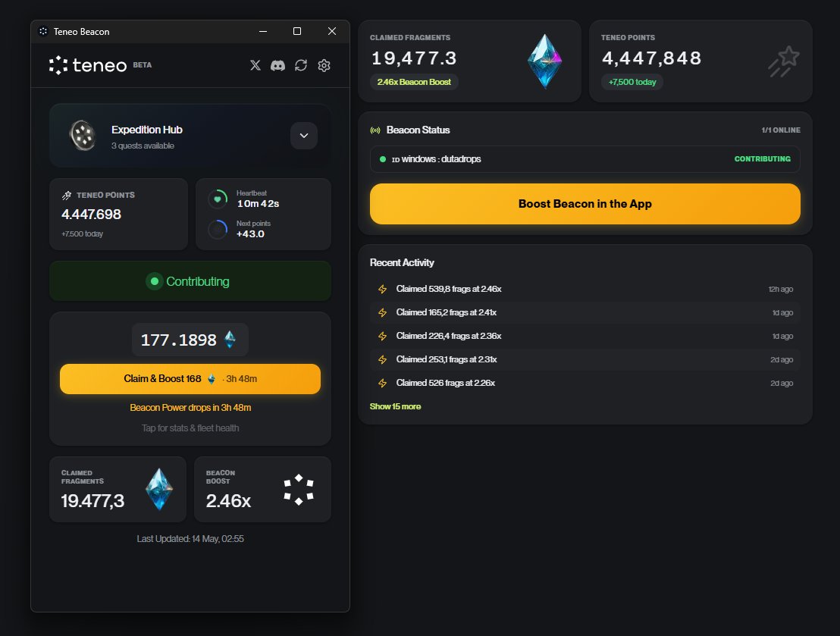This screenshot has height=636, width=840.
Task: Click the small rocket icon by TENEO POINTS
Action: click(67, 196)
